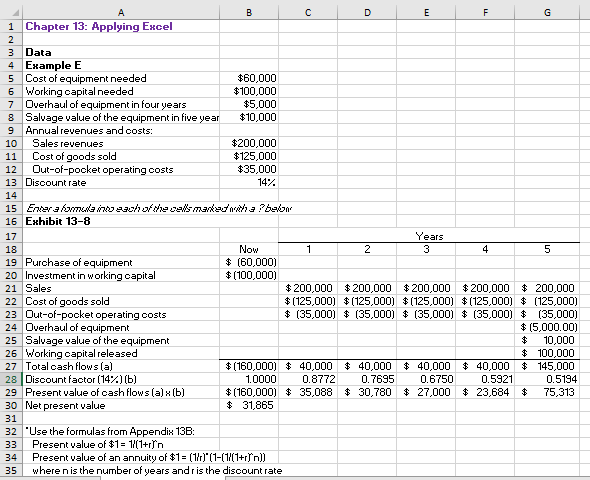Viewport: 590px width, 480px height.
Task: Click the 14% discount rate cell
Action: 249,182
